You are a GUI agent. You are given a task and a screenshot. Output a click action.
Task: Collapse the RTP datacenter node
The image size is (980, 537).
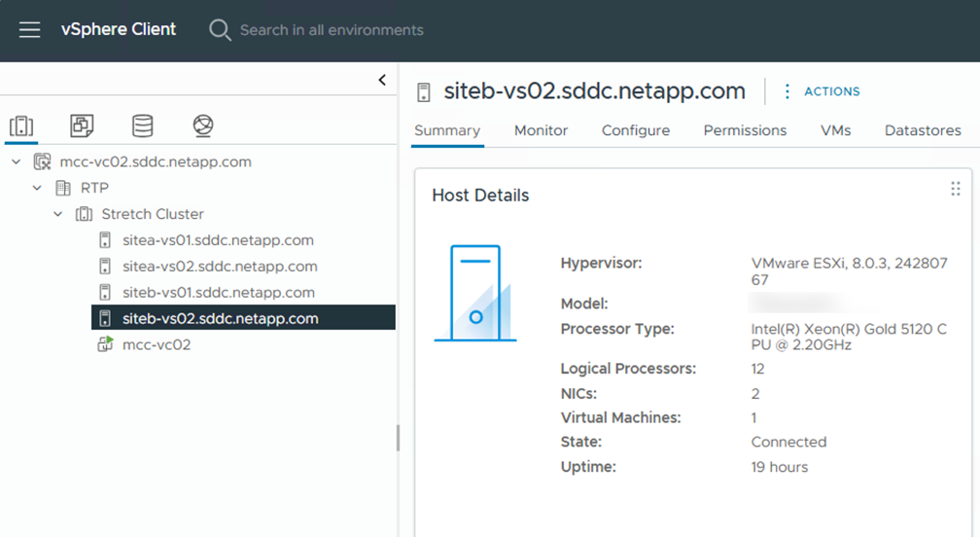click(x=37, y=188)
